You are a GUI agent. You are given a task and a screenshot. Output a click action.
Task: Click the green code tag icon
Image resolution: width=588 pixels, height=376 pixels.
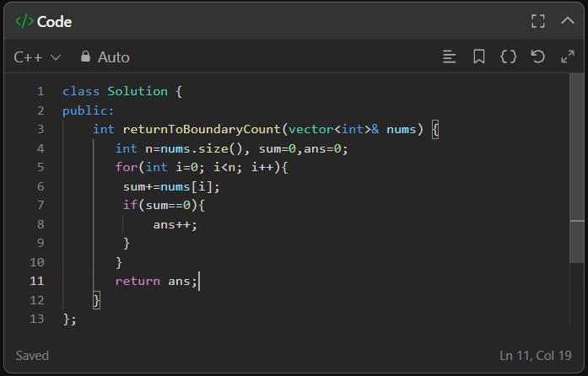24,21
